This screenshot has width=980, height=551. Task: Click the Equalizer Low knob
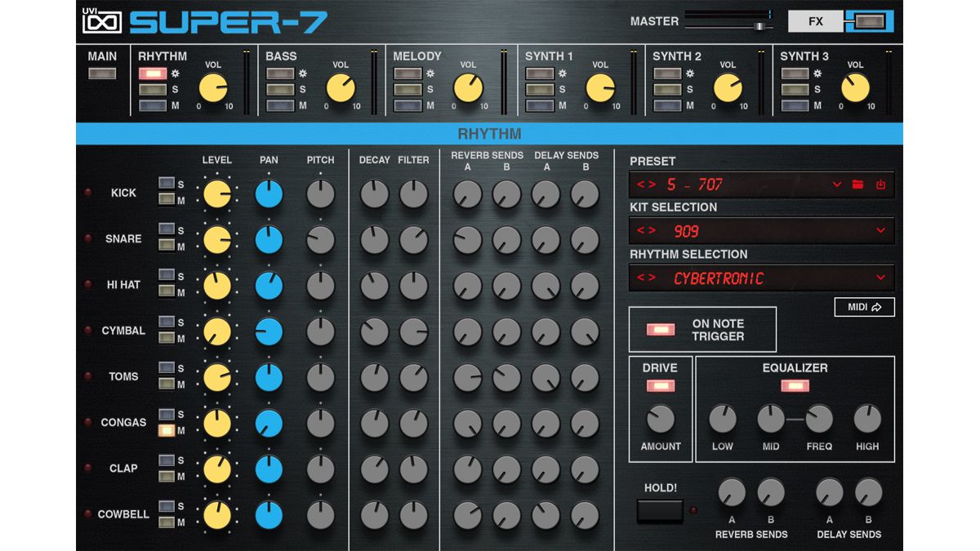723,419
